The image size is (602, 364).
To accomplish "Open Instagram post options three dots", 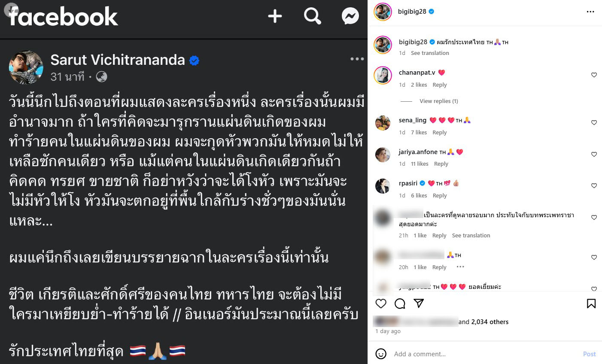I will click(x=590, y=12).
